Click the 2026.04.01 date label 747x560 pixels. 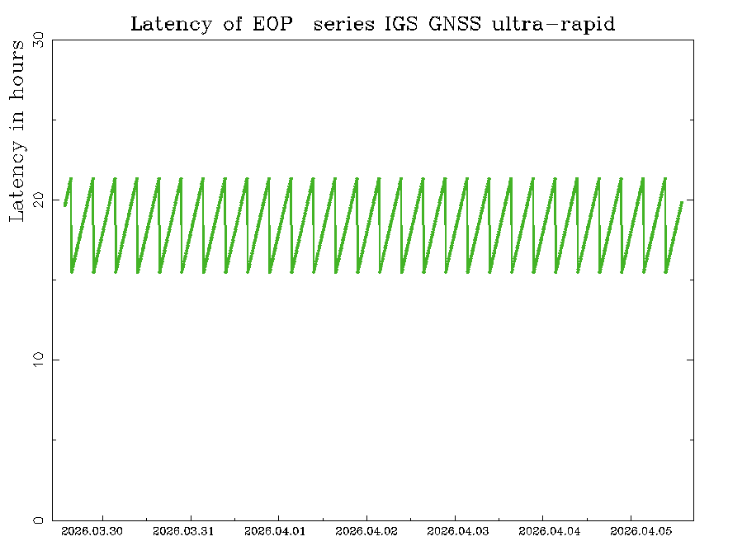[x=275, y=532]
